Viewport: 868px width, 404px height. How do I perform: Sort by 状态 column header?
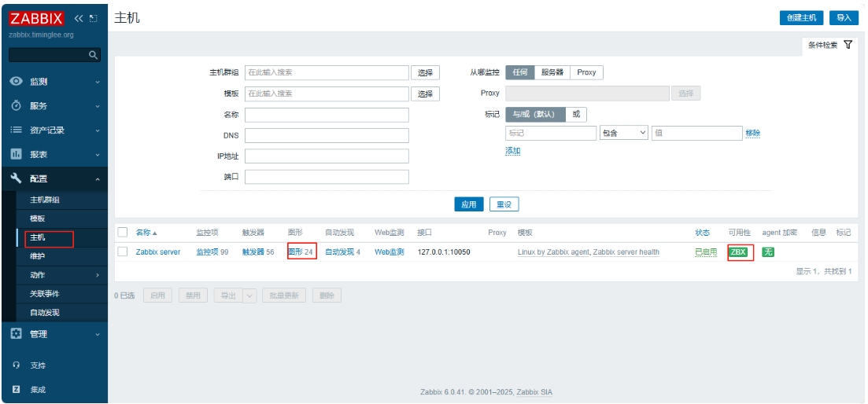tap(703, 233)
